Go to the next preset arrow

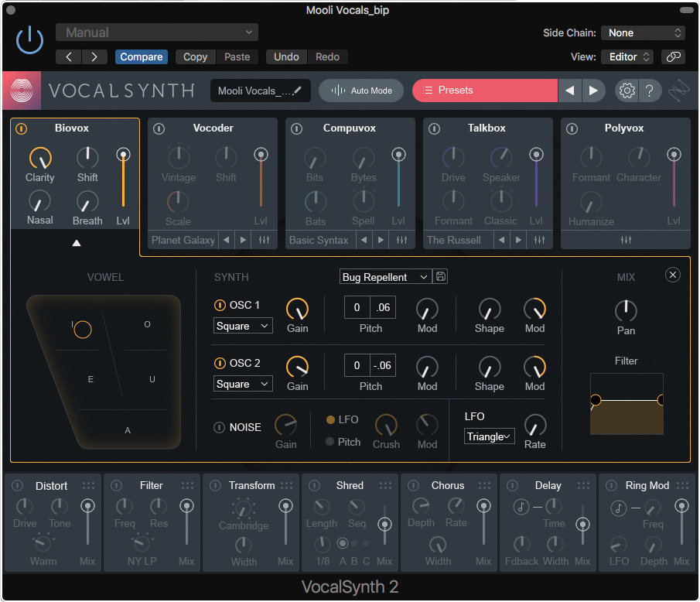[593, 91]
